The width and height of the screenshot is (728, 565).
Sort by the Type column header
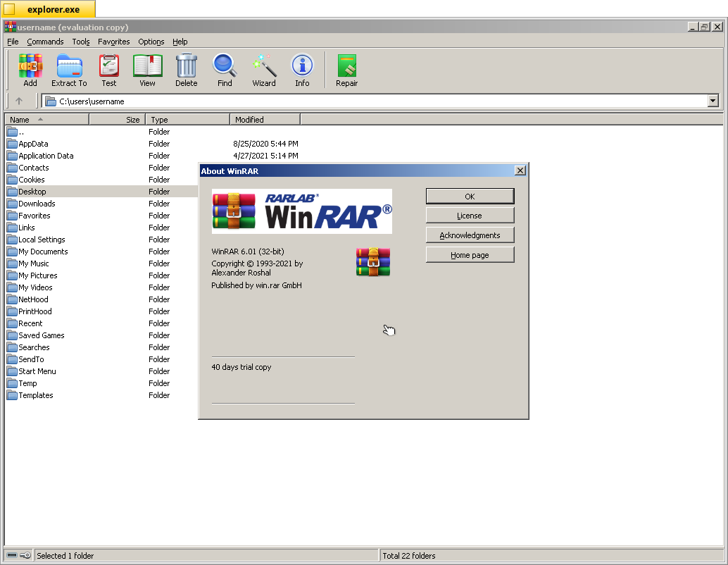187,120
